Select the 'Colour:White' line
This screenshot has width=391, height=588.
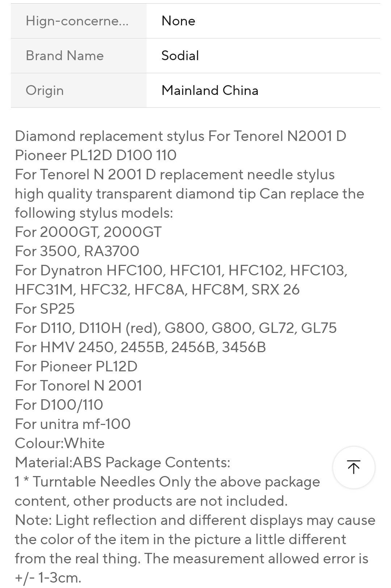pyautogui.click(x=60, y=443)
